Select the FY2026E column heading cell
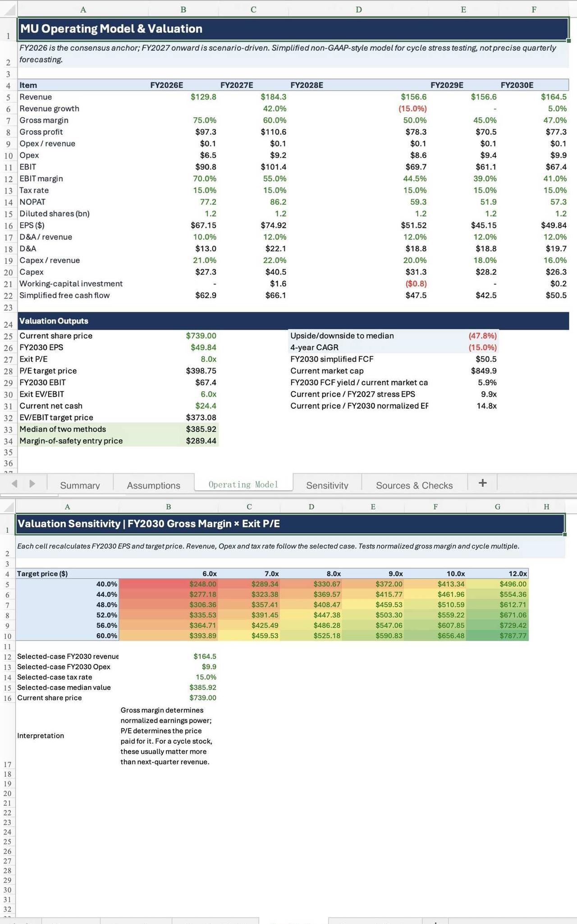This screenshot has width=577, height=924. point(183,85)
